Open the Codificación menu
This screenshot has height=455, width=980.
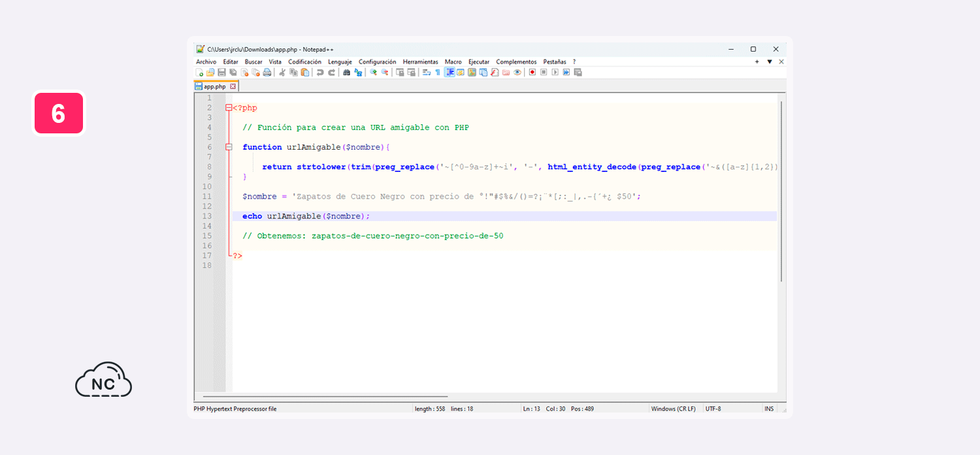305,61
